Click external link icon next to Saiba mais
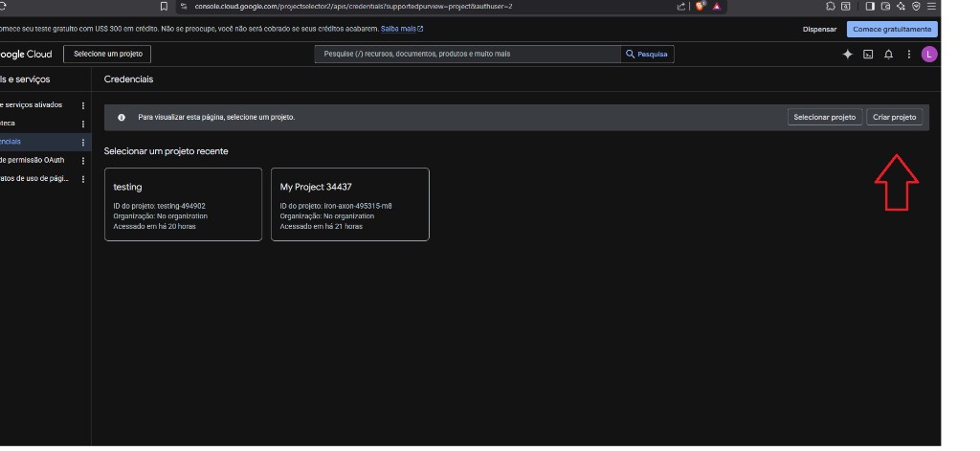980x451 pixels. 420,29
